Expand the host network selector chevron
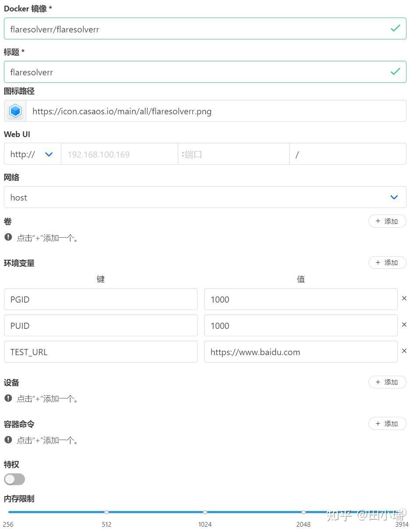The height and width of the screenshot is (532, 414). [393, 197]
